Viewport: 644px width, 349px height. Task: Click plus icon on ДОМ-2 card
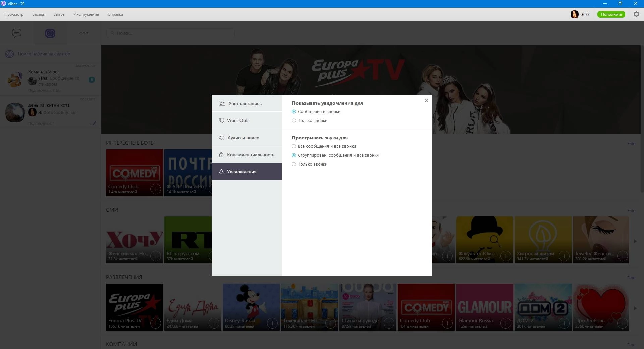tap(564, 323)
